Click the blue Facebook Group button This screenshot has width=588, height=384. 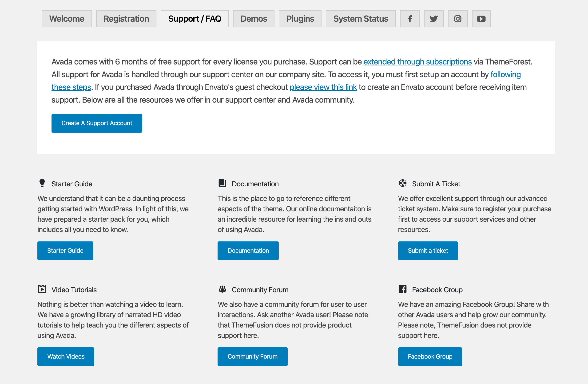(430, 356)
